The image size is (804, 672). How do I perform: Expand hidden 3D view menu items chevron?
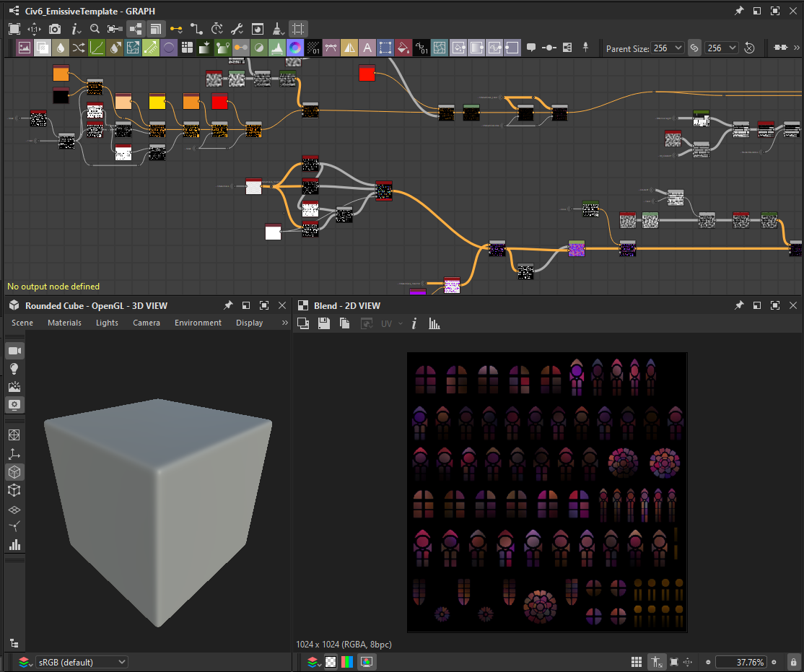pos(284,323)
